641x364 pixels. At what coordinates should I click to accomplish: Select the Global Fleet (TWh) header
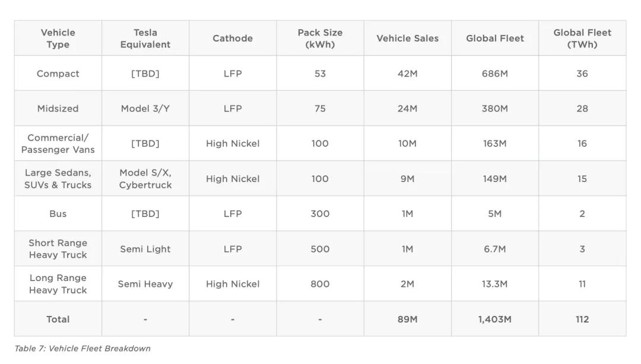click(x=582, y=39)
